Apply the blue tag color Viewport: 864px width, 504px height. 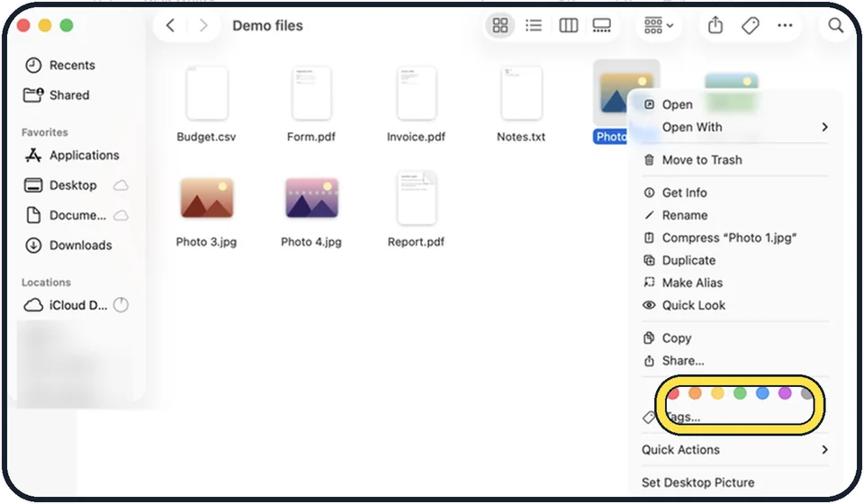coord(762,392)
